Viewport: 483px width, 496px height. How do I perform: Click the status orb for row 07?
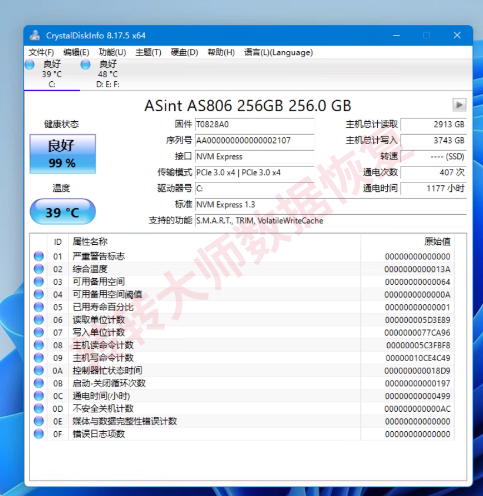point(39,332)
